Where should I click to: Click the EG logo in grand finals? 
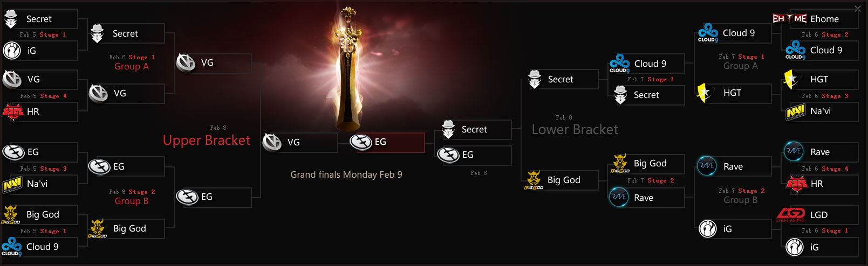coord(360,142)
